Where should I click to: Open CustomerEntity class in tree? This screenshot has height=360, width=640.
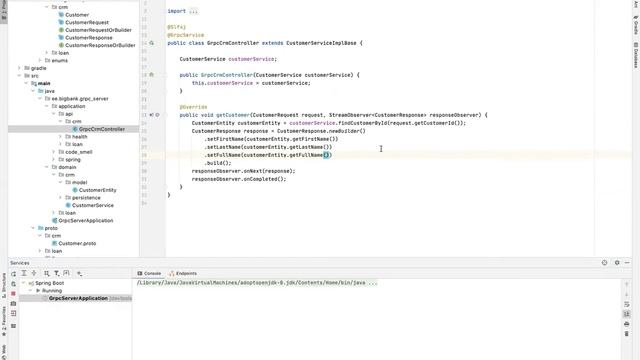98,190
